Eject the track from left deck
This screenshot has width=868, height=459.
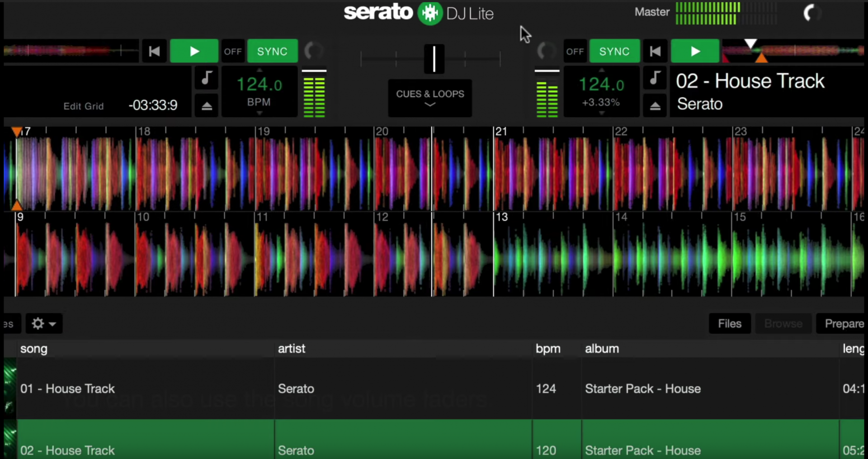[207, 106]
